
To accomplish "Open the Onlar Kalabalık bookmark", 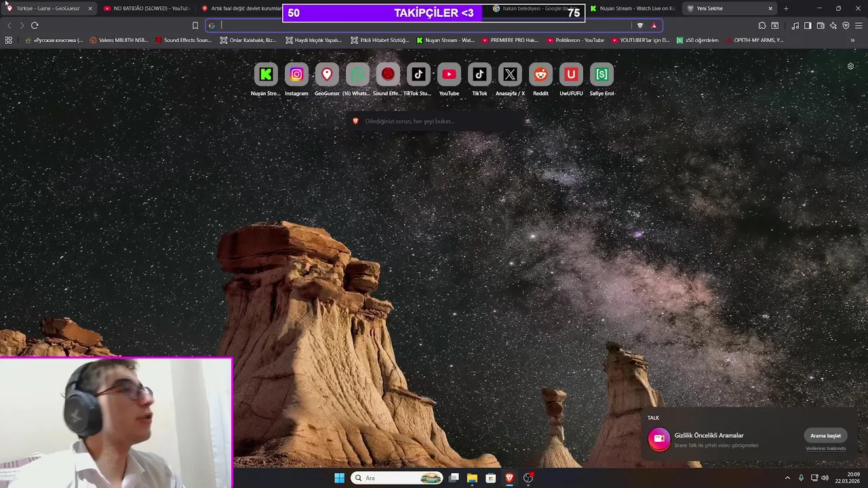I will tap(248, 40).
